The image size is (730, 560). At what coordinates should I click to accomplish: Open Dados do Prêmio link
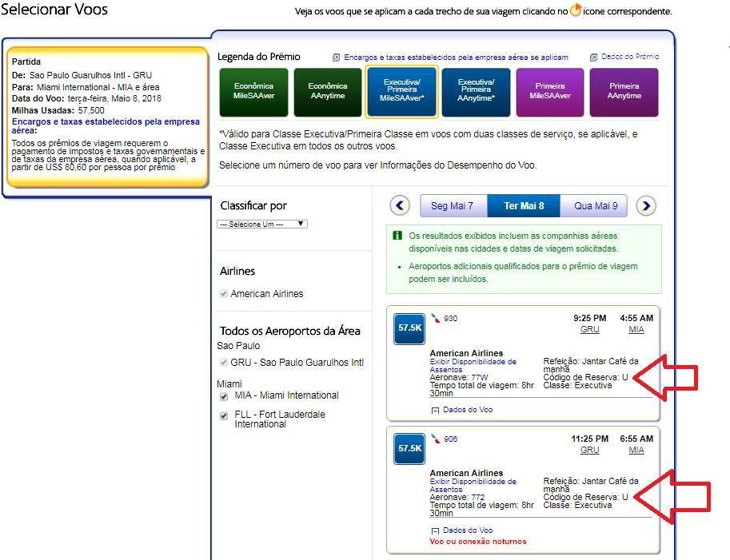(x=630, y=57)
